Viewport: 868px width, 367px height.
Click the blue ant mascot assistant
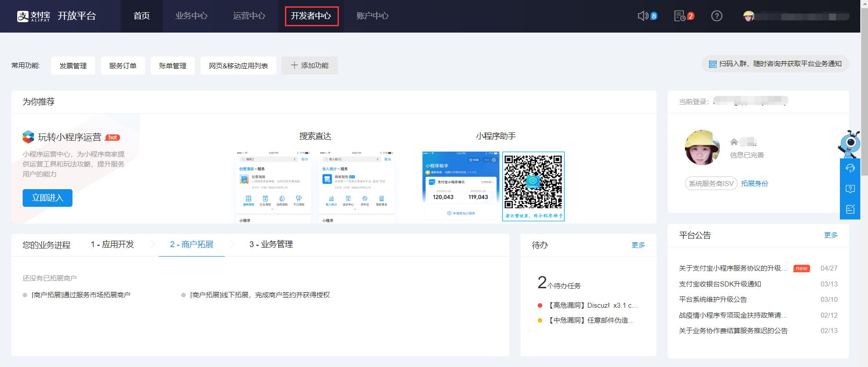[849, 144]
